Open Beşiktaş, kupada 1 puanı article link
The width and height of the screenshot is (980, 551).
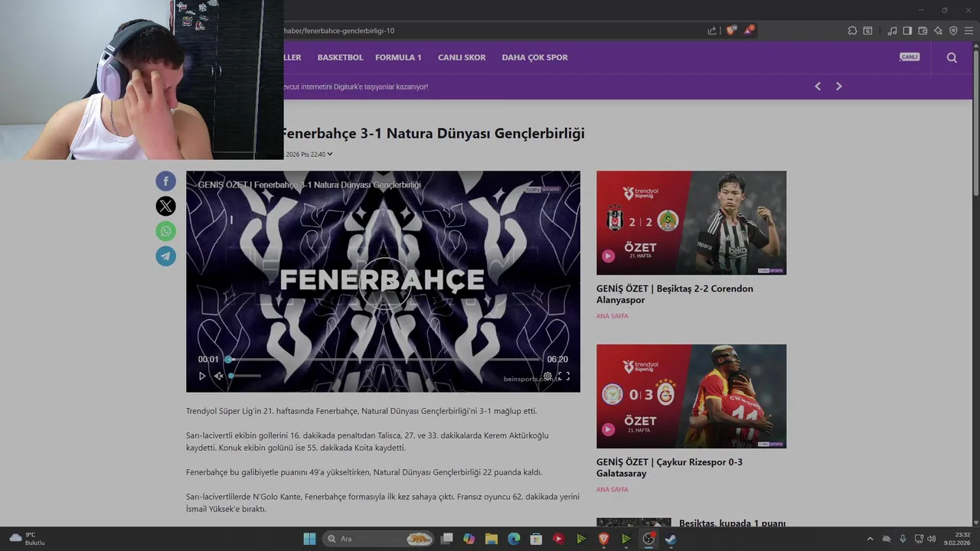pos(732,523)
